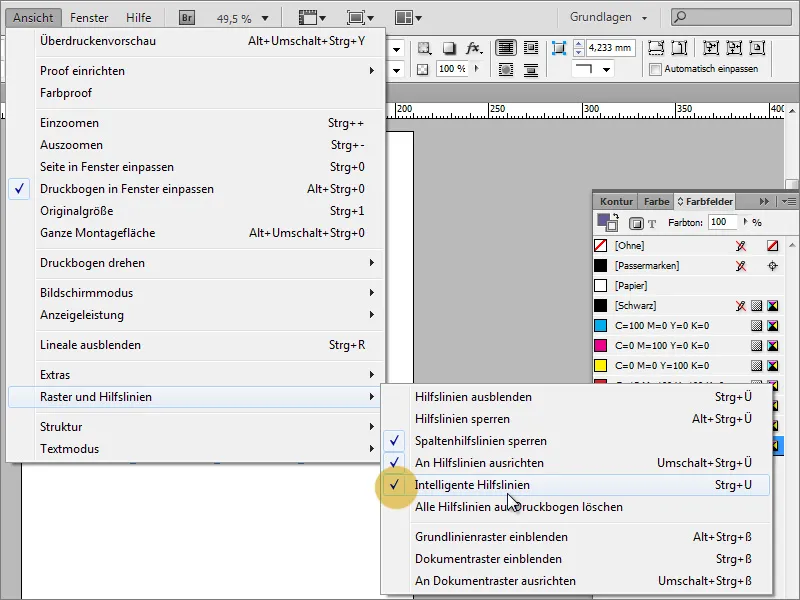Choose Alle Hilfslinien auf Druckbogen löschen
The image size is (800, 600).
(576, 507)
